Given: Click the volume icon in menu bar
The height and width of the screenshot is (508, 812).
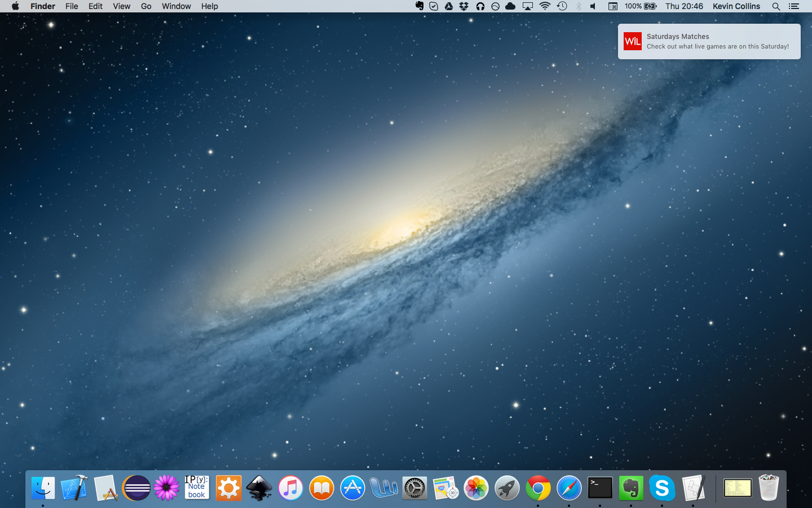Looking at the screenshot, I should pos(593,6).
